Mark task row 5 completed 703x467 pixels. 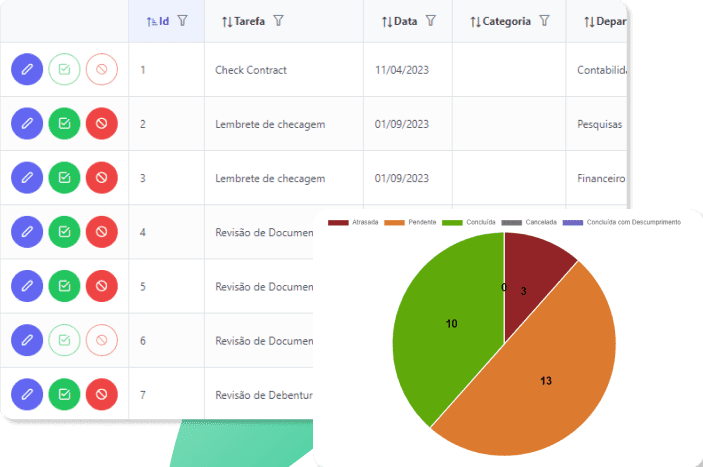(x=64, y=286)
